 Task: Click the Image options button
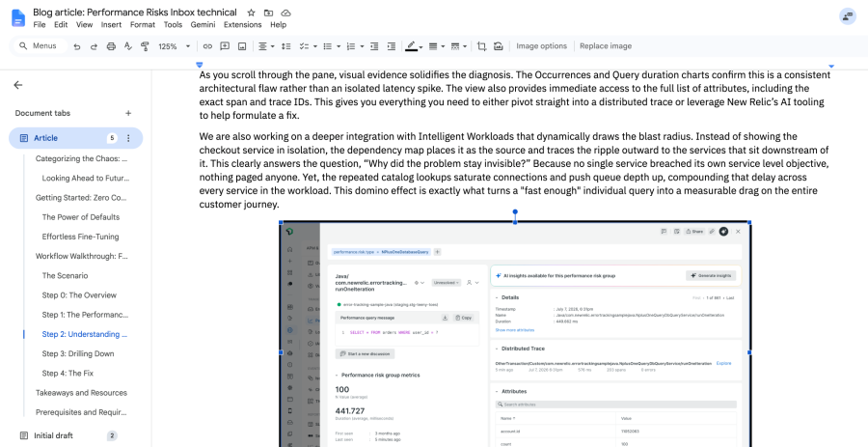coord(541,46)
